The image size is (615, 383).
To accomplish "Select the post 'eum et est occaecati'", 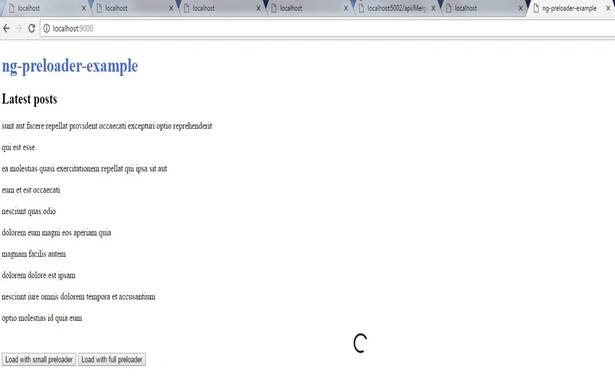I will tap(31, 190).
